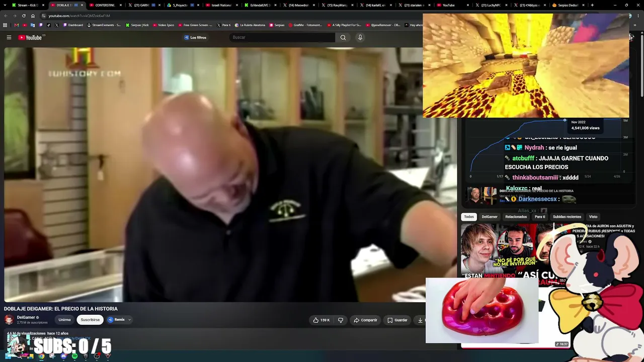
Task: Open the TikTok bookmark icon
Action: (x=49, y=25)
